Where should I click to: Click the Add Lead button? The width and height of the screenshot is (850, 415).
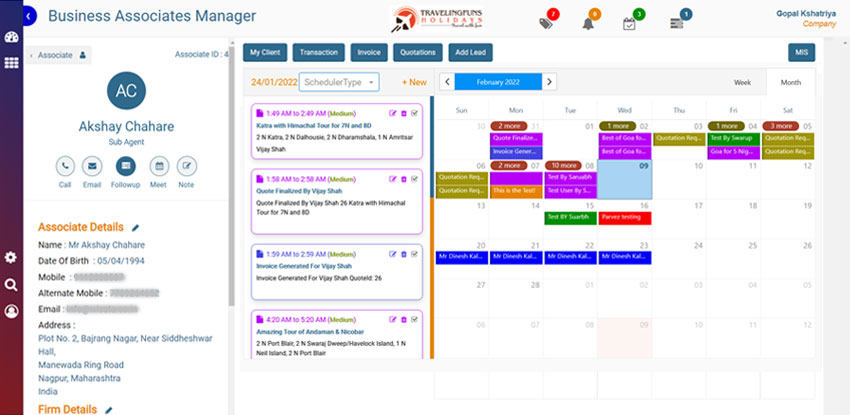click(472, 52)
